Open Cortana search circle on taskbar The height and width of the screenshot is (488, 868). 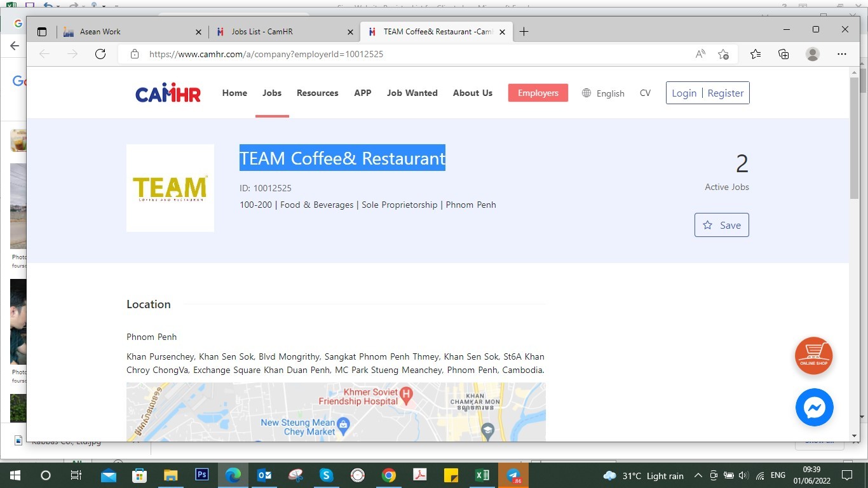tap(45, 475)
